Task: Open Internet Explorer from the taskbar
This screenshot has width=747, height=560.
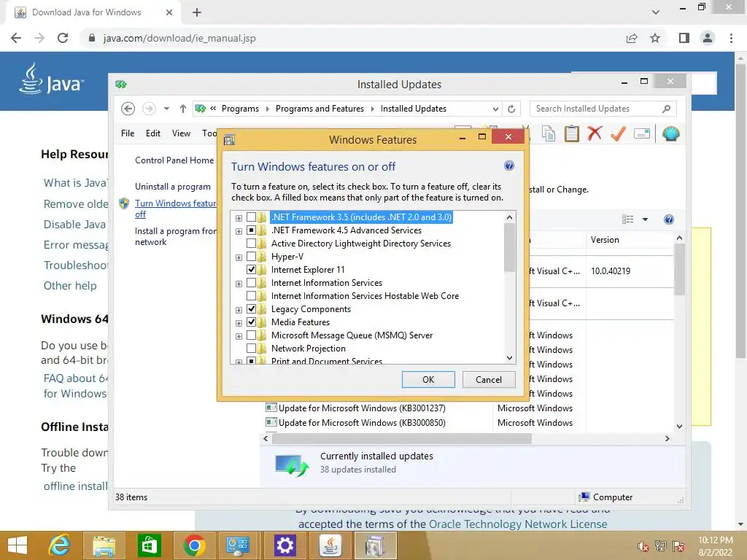Action: 60,545
